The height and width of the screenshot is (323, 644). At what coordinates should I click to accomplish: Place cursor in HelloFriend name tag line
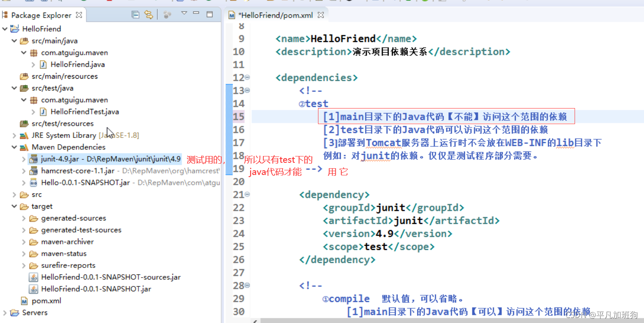pos(346,39)
